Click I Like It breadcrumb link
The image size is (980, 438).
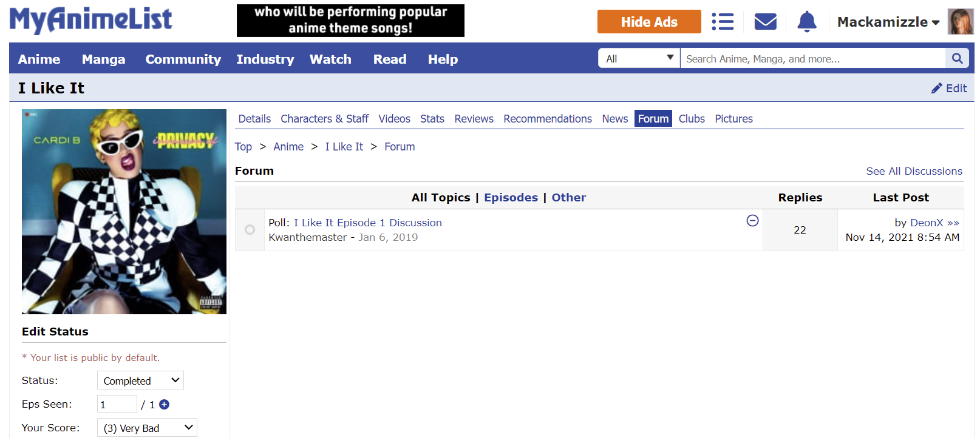coord(344,147)
